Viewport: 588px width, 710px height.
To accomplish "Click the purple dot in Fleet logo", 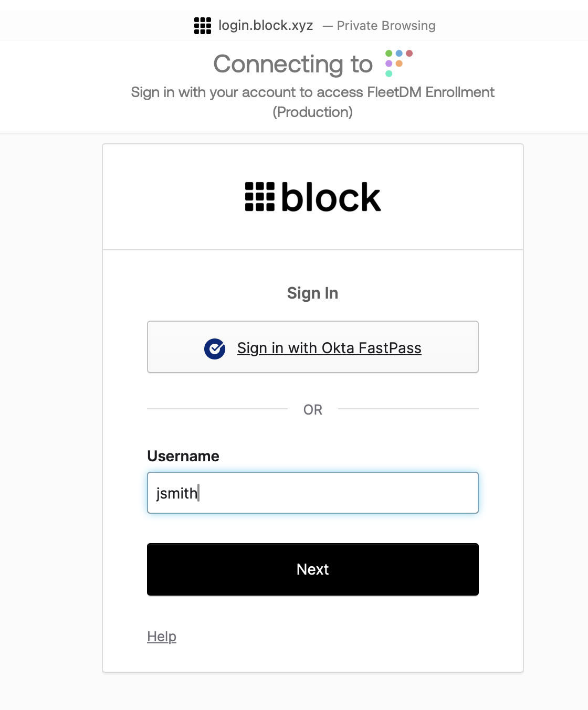I will [x=389, y=63].
